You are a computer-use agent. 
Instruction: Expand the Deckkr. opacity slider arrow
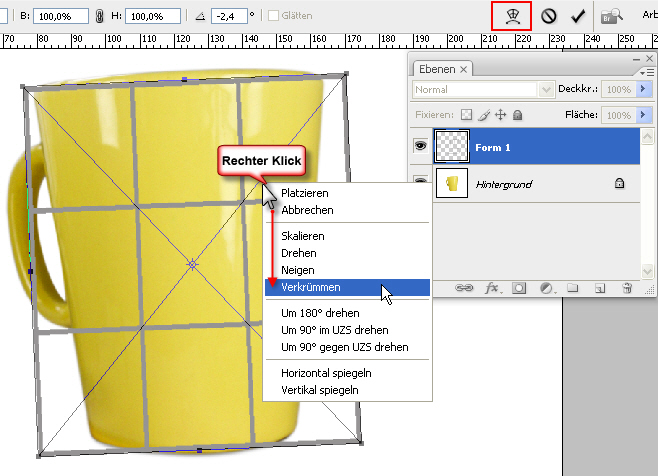point(644,89)
